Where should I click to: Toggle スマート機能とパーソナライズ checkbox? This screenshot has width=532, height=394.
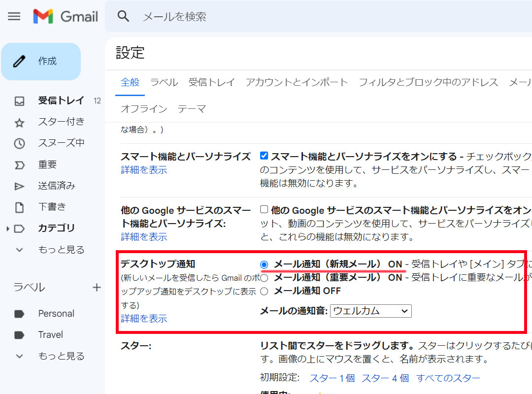264,156
